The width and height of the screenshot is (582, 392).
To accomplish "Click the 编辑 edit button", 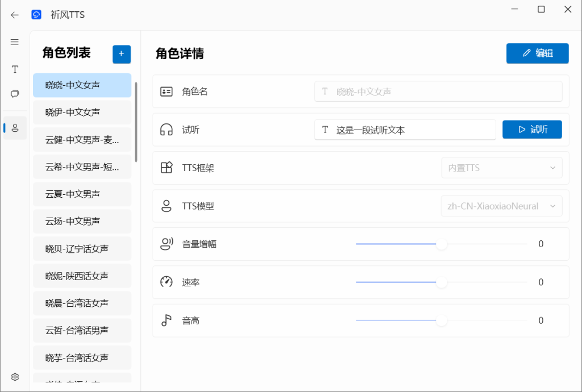I will click(537, 53).
